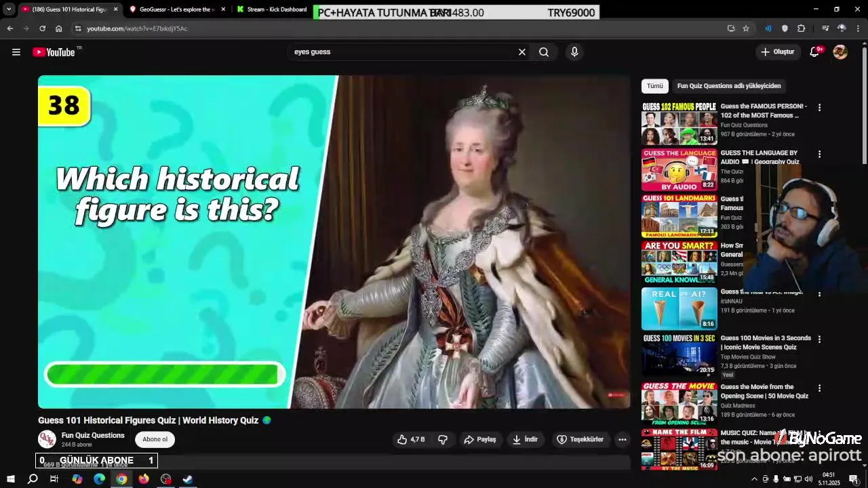Open the YouTube notifications bell
Image resolution: width=868 pixels, height=488 pixels.
[815, 52]
